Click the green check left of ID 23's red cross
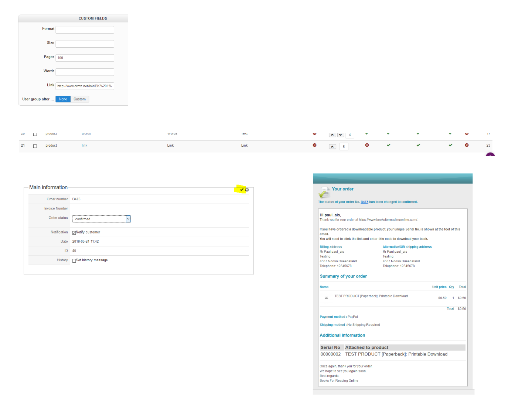The image size is (532, 399). point(450,145)
